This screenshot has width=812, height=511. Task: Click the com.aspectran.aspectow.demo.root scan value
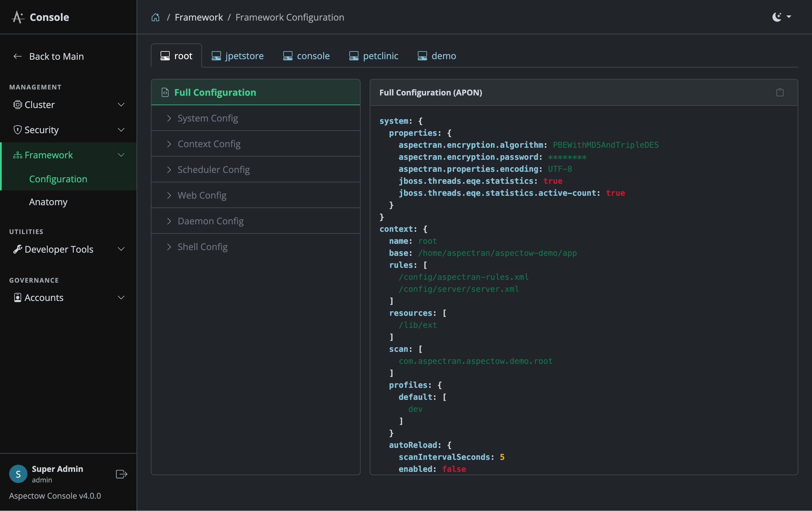point(475,361)
